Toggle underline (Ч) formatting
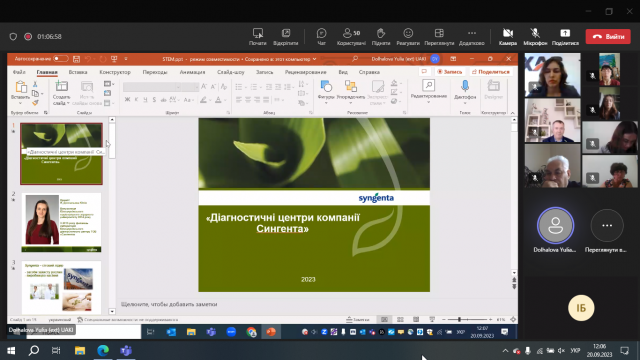The image size is (640, 360). tap(145, 100)
